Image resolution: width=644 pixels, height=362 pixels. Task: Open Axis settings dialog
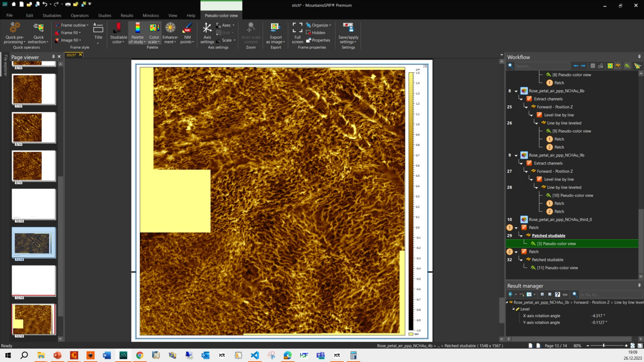[x=207, y=33]
